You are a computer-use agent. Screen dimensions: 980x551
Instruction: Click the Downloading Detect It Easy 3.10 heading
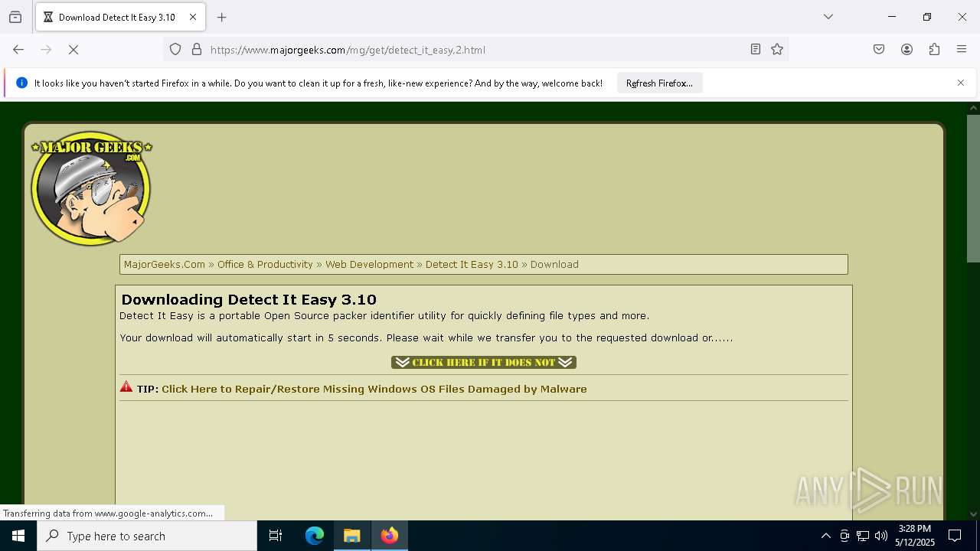(x=249, y=299)
